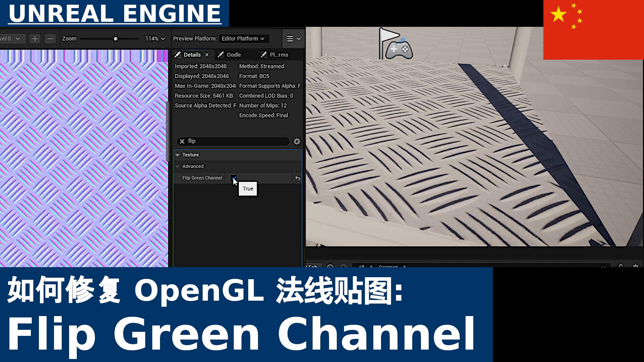Click the normal map texture preview
The height and width of the screenshot is (362, 644).
pyautogui.click(x=84, y=159)
